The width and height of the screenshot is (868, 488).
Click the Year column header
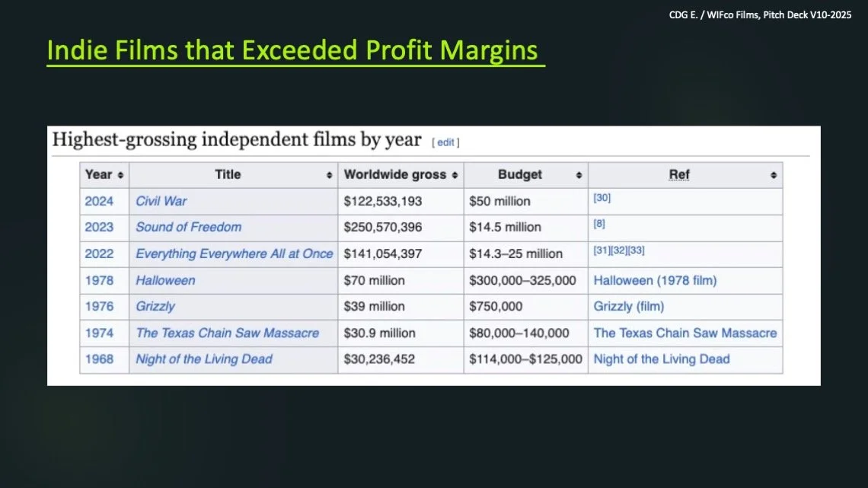tap(104, 175)
